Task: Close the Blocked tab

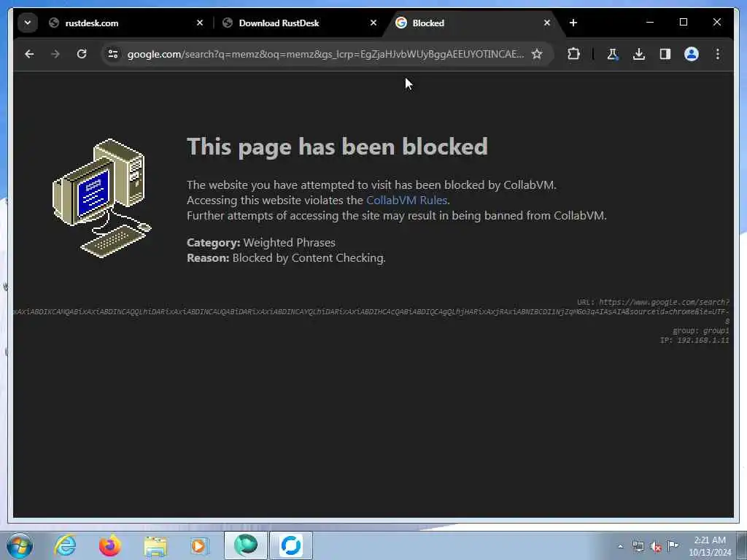Action: pos(547,23)
